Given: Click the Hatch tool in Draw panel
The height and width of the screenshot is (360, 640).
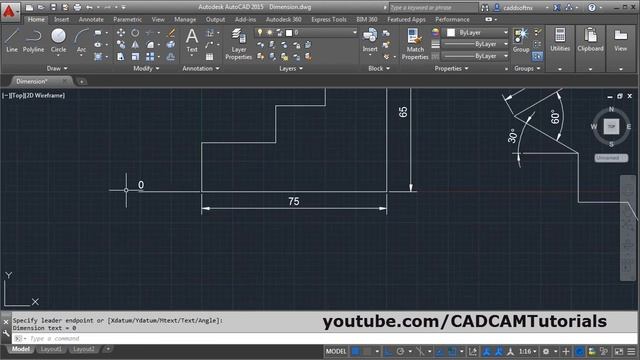Looking at the screenshot, I should click(98, 56).
